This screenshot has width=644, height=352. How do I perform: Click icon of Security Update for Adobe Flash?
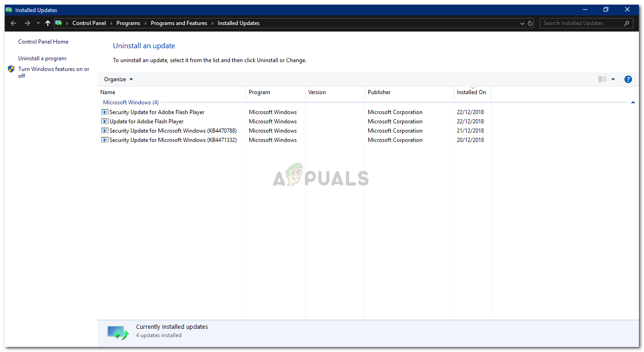(104, 112)
